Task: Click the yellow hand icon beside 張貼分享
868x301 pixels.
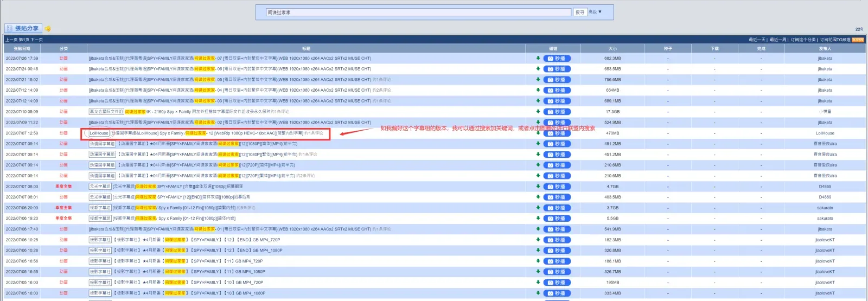Action: pos(48,28)
